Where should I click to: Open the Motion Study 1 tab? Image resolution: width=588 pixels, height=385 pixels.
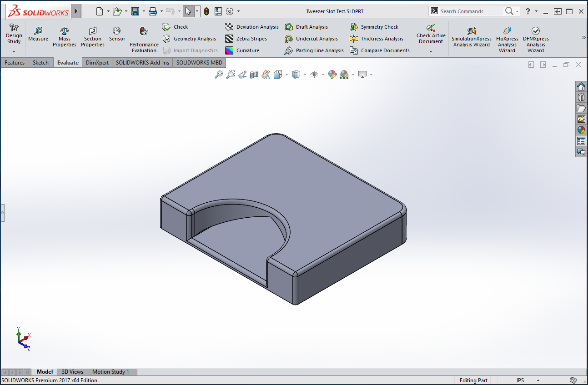tap(111, 372)
